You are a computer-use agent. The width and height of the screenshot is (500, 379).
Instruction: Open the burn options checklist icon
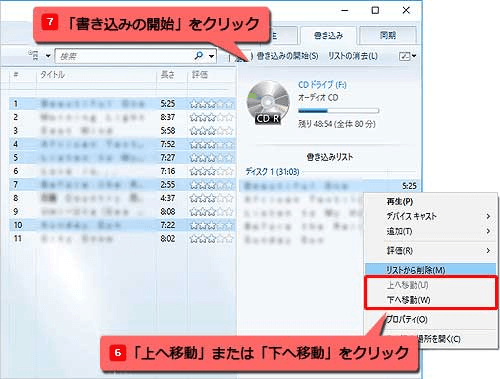[x=405, y=56]
